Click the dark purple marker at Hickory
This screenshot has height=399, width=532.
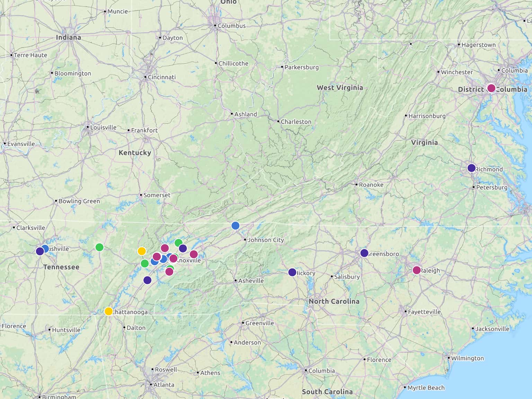coord(292,272)
